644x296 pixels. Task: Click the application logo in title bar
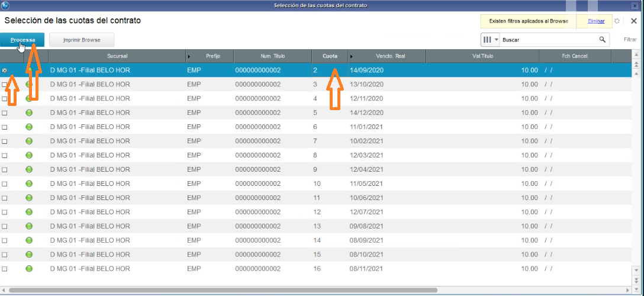coord(5,5)
